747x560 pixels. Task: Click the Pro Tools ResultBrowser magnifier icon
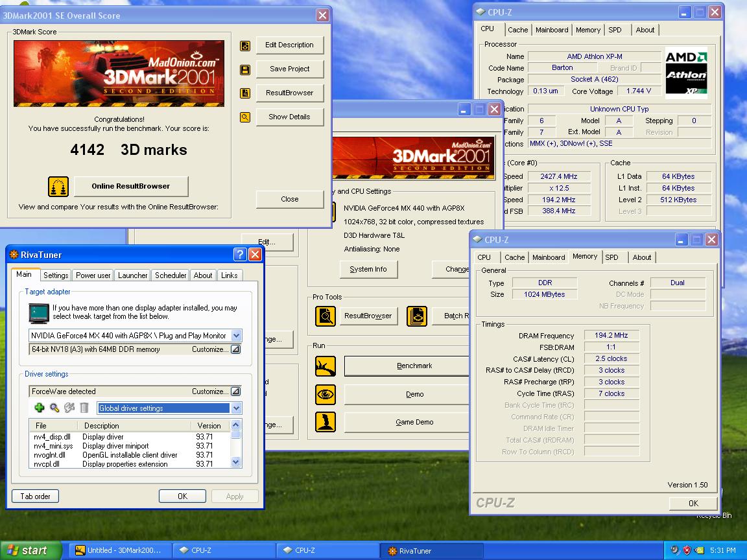pyautogui.click(x=326, y=316)
